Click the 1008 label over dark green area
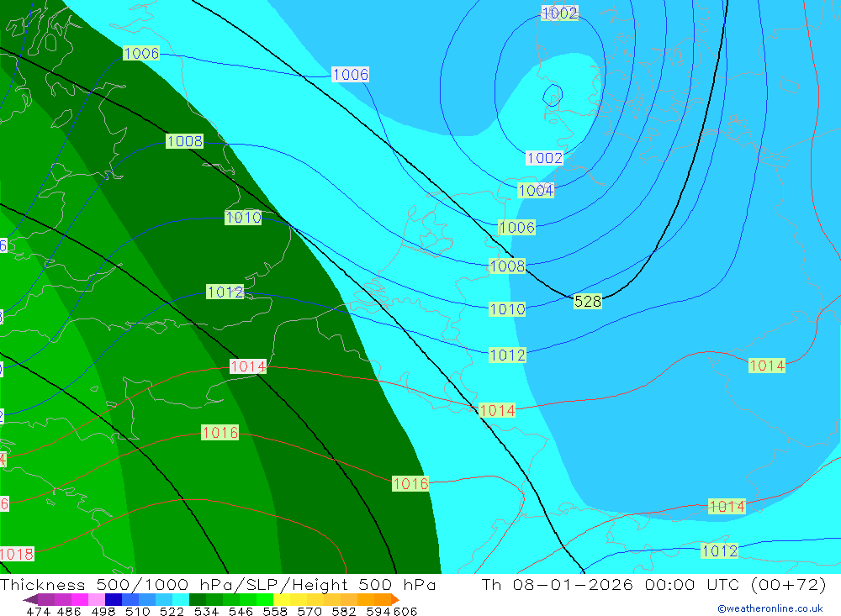Image resolution: width=841 pixels, height=616 pixels. [184, 141]
